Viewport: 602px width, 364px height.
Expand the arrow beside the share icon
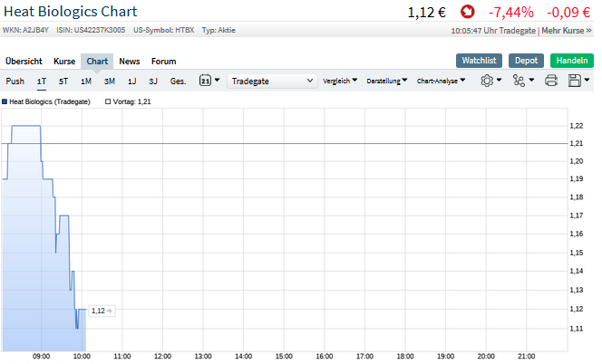click(531, 81)
